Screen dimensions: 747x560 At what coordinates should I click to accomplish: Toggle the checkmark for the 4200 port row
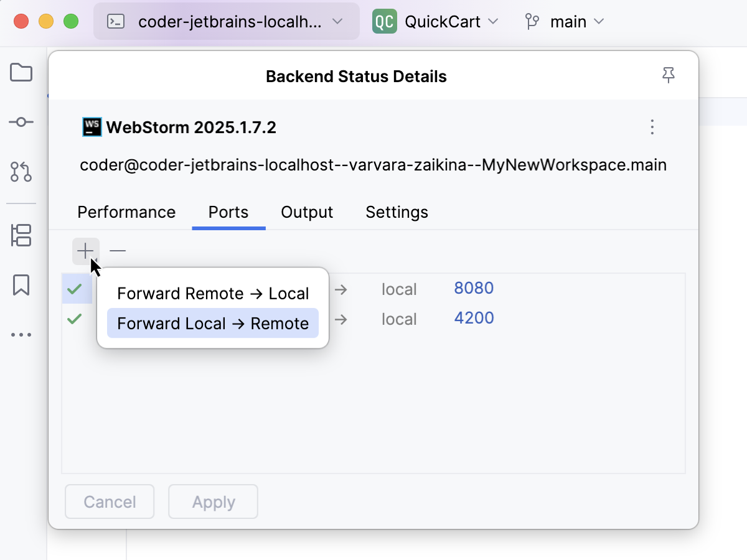pos(75,319)
